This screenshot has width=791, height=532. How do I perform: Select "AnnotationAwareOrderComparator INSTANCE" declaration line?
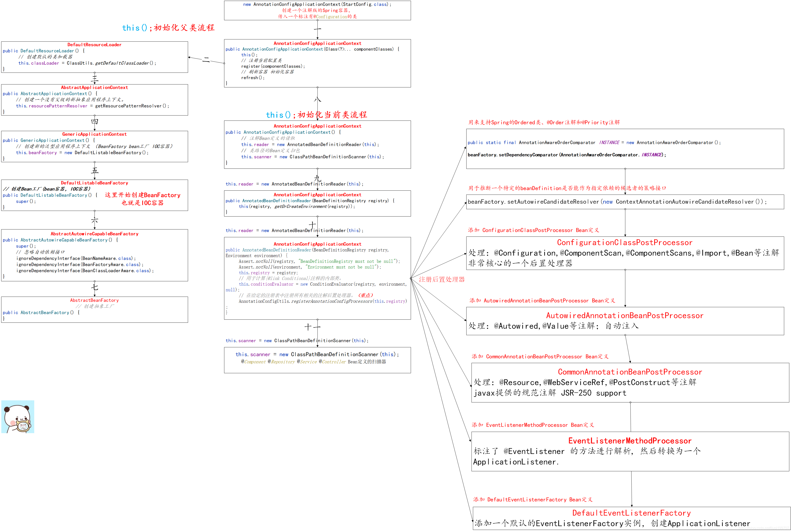pyautogui.click(x=594, y=143)
